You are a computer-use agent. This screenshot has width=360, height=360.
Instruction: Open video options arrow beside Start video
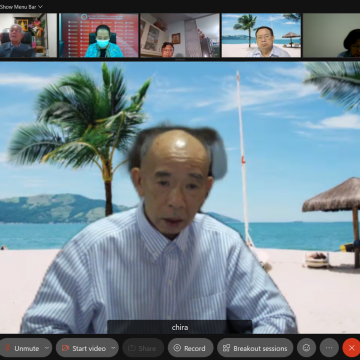[x=113, y=348]
